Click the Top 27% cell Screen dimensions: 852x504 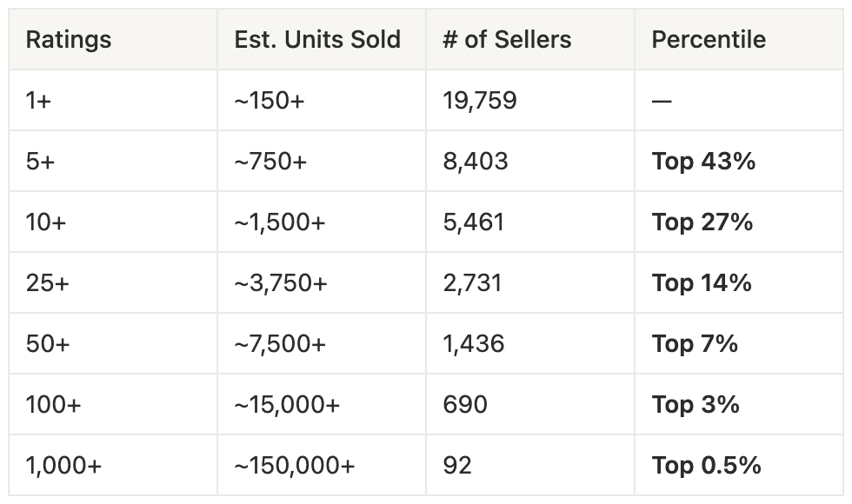[x=702, y=222]
